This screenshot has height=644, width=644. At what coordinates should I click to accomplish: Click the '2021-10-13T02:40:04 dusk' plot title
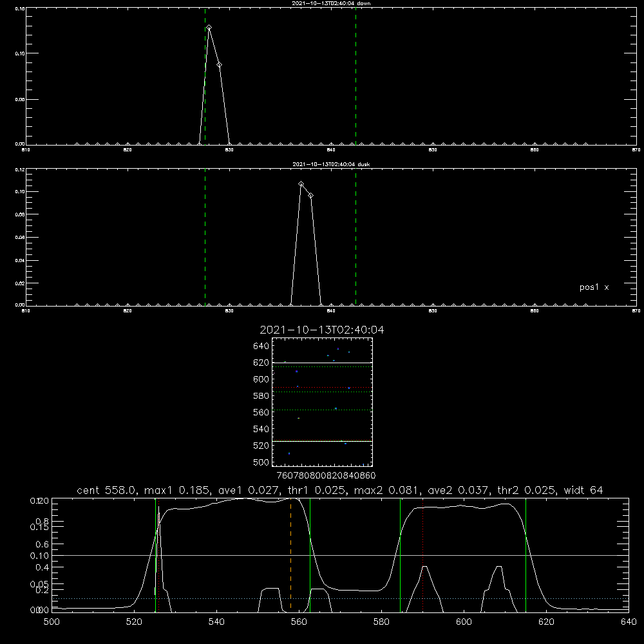[331, 164]
